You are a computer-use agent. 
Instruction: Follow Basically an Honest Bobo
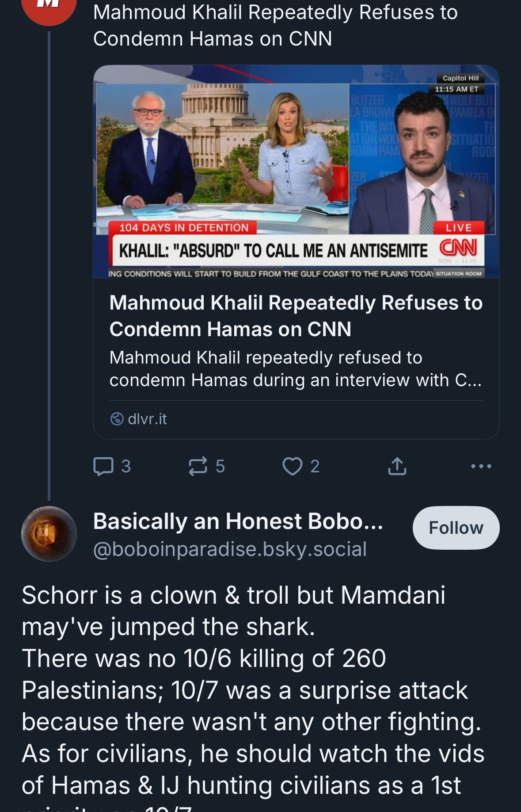coord(456,528)
